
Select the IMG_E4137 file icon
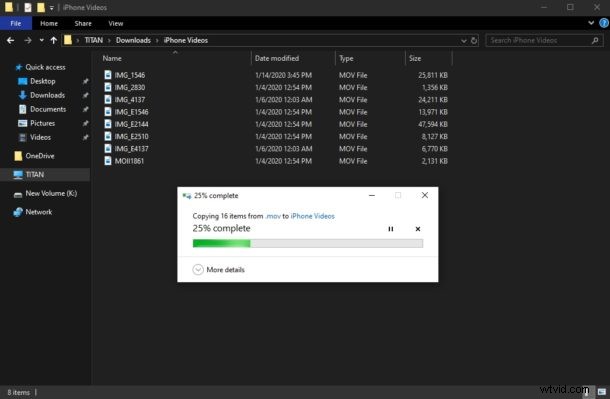(x=108, y=149)
